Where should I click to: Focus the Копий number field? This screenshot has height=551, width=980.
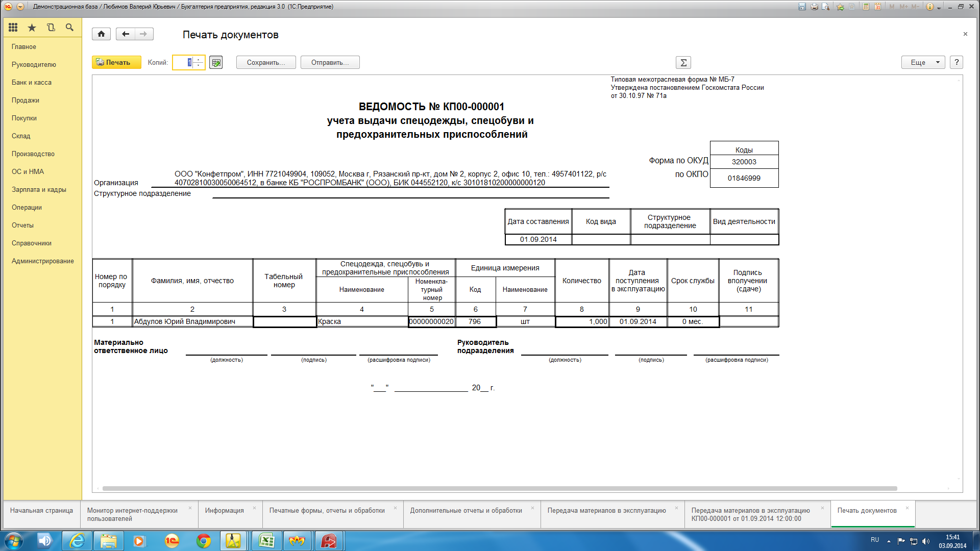click(x=183, y=62)
